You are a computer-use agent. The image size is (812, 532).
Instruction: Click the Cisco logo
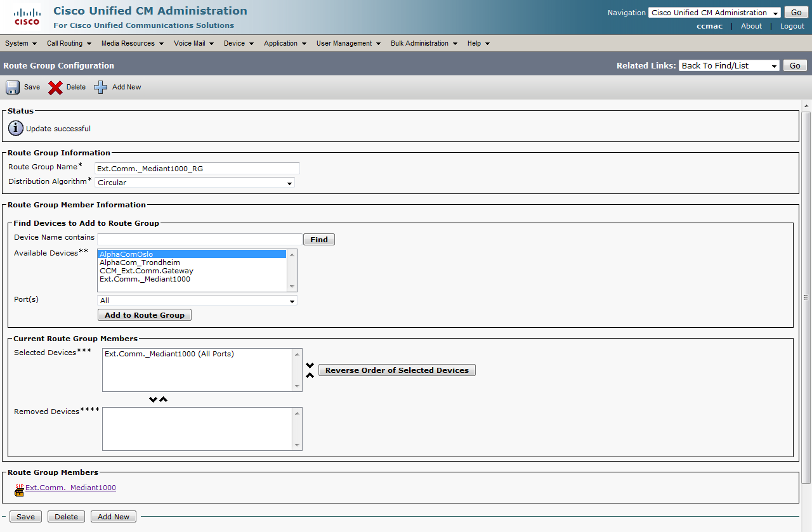[x=27, y=17]
